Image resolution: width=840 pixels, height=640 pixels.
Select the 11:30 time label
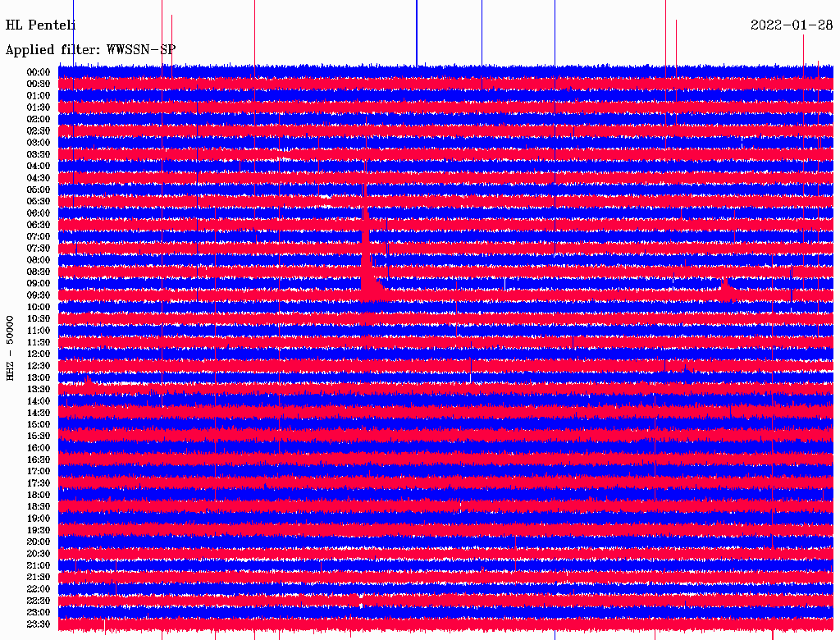coord(39,342)
